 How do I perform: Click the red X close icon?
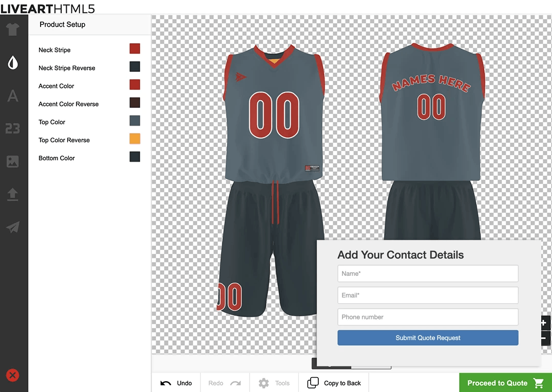point(13,376)
